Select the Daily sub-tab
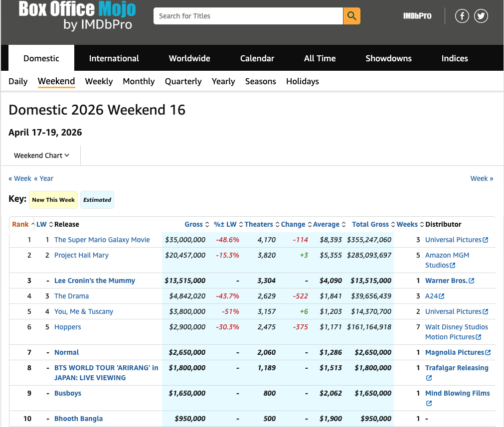 point(18,81)
